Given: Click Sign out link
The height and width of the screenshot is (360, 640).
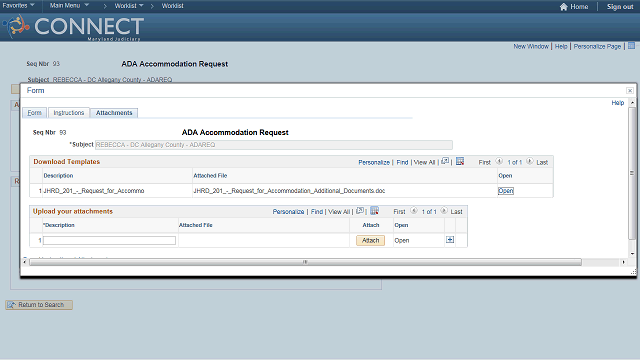Looking at the screenshot, I should (x=620, y=7).
